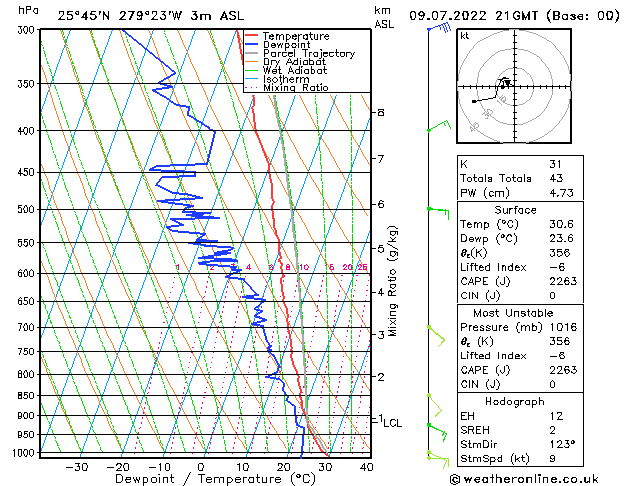The width and height of the screenshot is (629, 486).
Task: Click the 'Hodograph' section heading in the table
Action: (x=515, y=402)
